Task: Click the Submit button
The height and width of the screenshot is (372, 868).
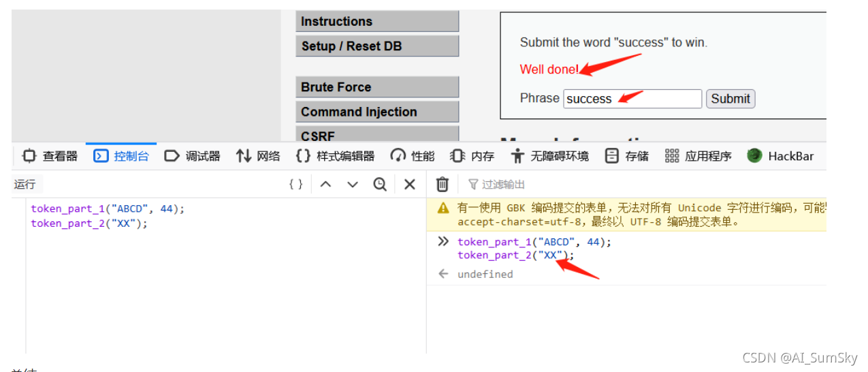Action: [730, 99]
